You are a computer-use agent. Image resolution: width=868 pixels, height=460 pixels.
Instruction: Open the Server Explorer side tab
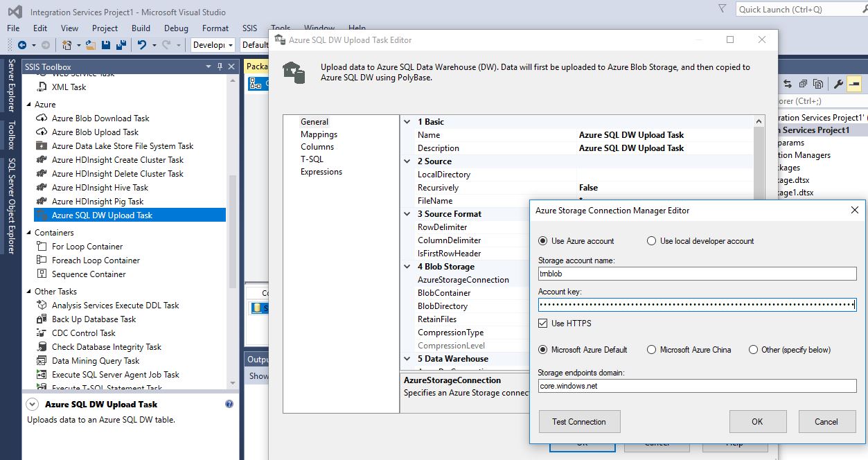(x=11, y=85)
